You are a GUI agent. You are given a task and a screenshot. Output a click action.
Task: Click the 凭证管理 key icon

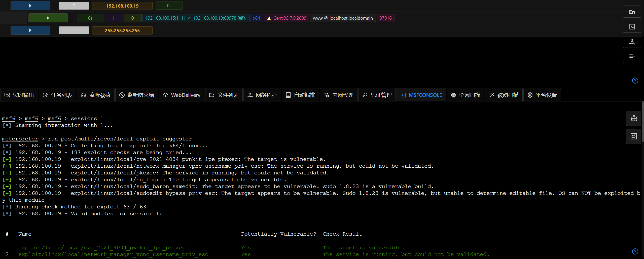click(x=365, y=95)
